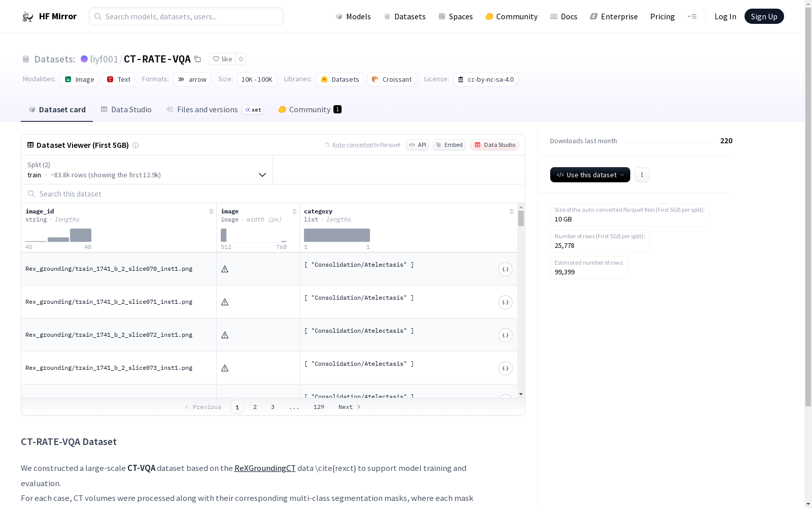Open the Files and versions tab
Image resolution: width=812 pixels, height=508 pixels.
pyautogui.click(x=207, y=110)
